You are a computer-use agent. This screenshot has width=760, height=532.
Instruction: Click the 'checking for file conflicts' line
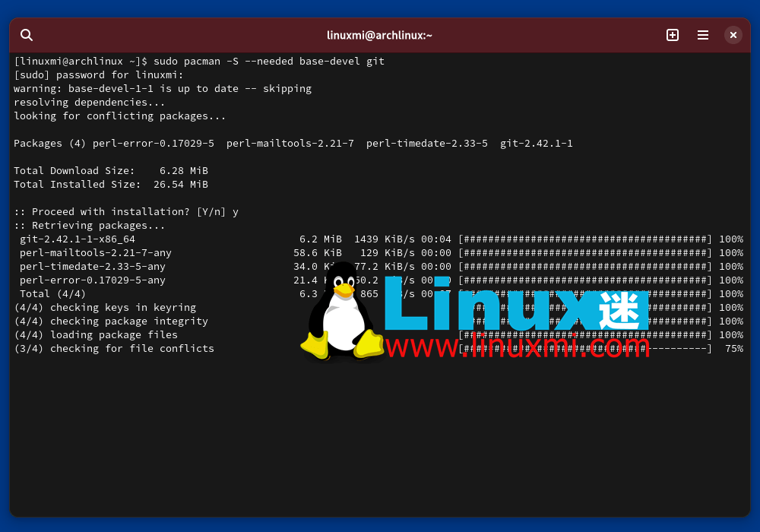click(x=114, y=348)
